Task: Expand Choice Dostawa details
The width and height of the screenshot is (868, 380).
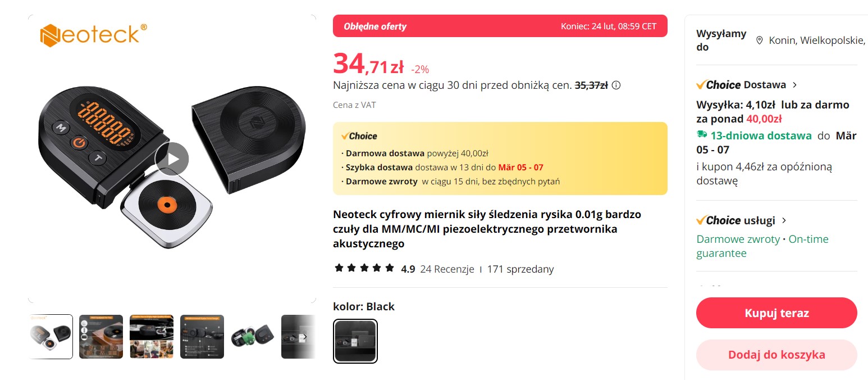Action: point(794,85)
